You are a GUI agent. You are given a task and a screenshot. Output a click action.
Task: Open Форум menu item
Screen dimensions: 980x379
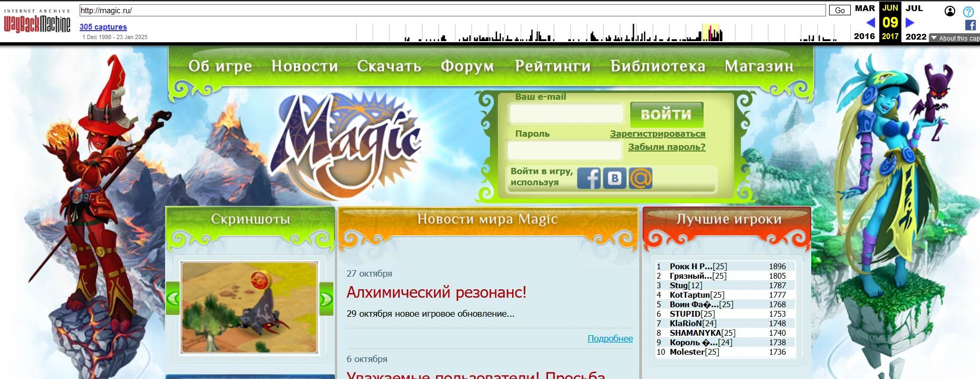[467, 66]
